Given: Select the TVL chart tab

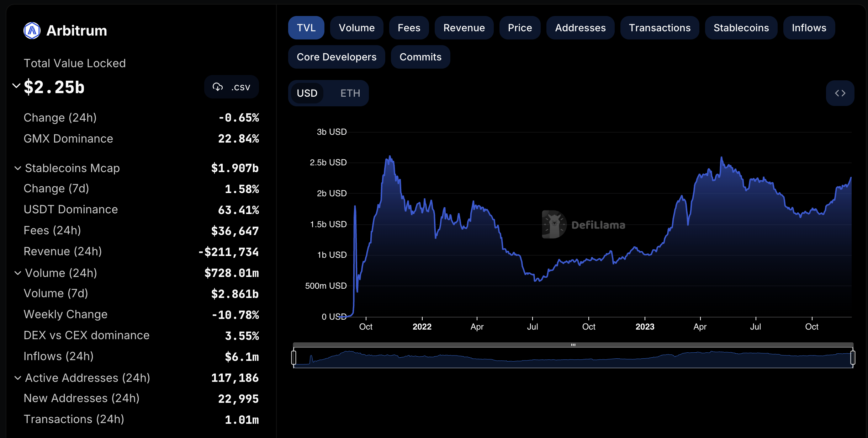Looking at the screenshot, I should coord(306,28).
